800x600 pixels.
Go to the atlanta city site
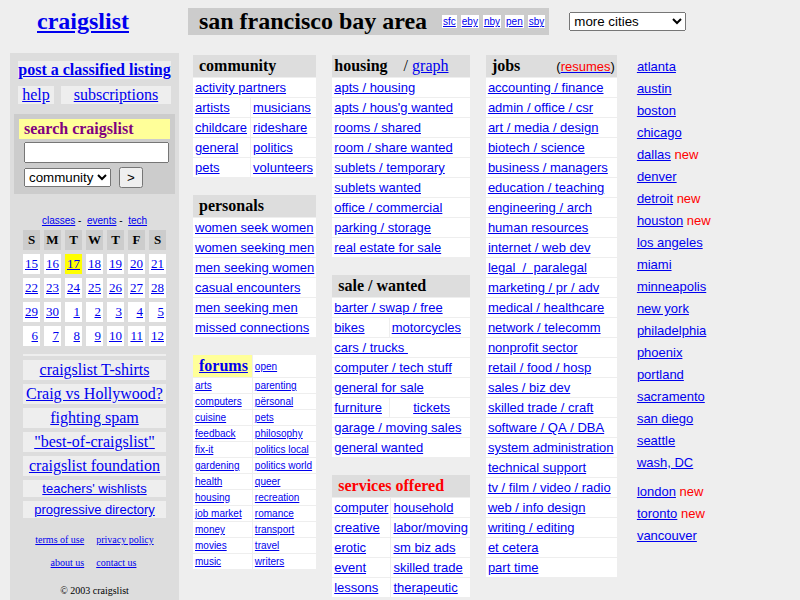coord(656,67)
